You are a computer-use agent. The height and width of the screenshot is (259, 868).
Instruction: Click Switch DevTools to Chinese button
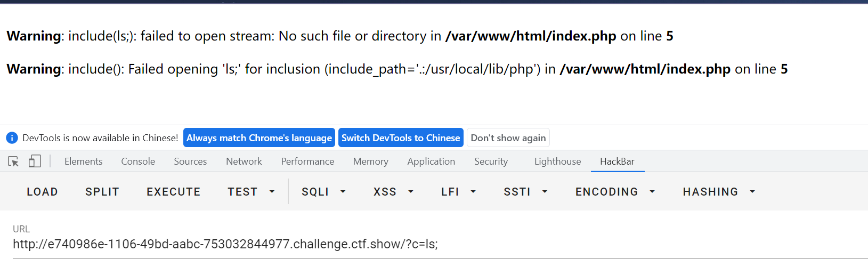pyautogui.click(x=401, y=138)
